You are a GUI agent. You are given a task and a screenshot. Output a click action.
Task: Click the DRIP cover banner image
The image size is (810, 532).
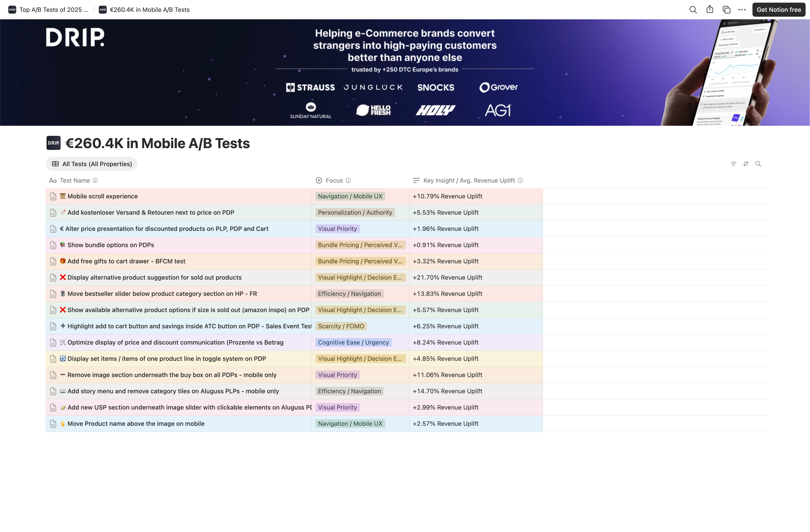pyautogui.click(x=405, y=72)
